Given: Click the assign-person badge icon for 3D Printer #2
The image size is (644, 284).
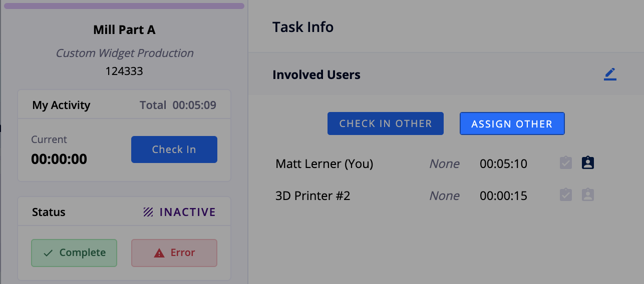Looking at the screenshot, I should 588,195.
